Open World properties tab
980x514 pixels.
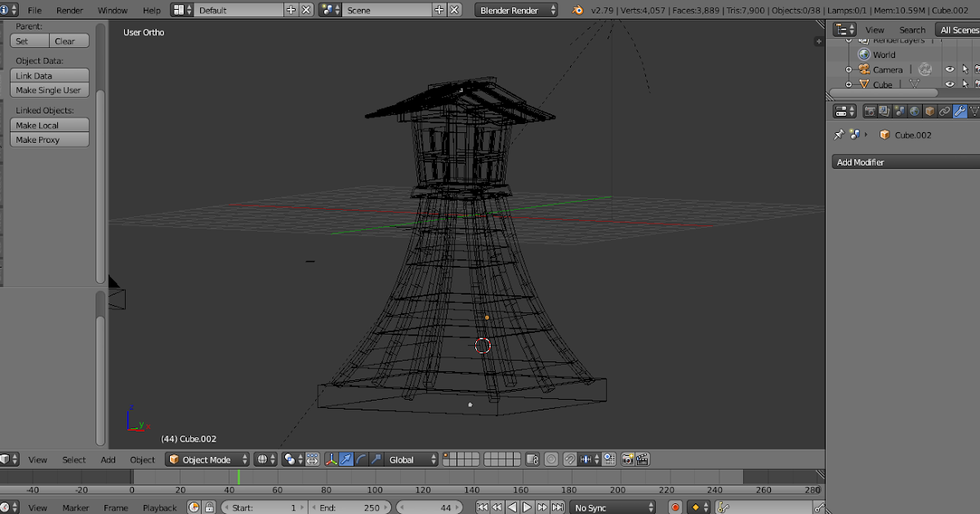(x=915, y=111)
